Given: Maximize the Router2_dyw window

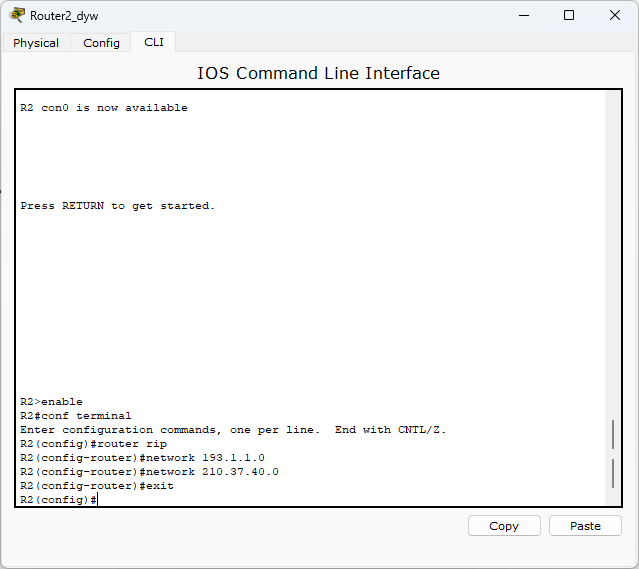Looking at the screenshot, I should [x=569, y=15].
